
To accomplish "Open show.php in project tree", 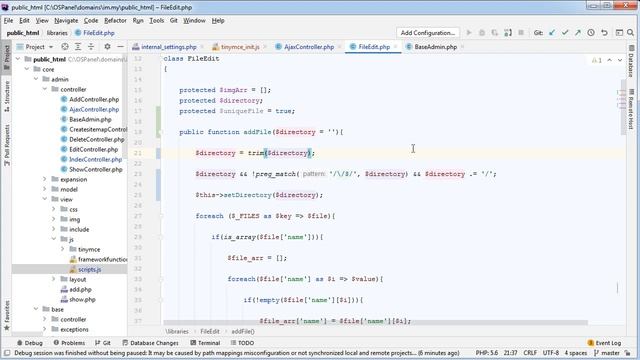I will pos(82,300).
